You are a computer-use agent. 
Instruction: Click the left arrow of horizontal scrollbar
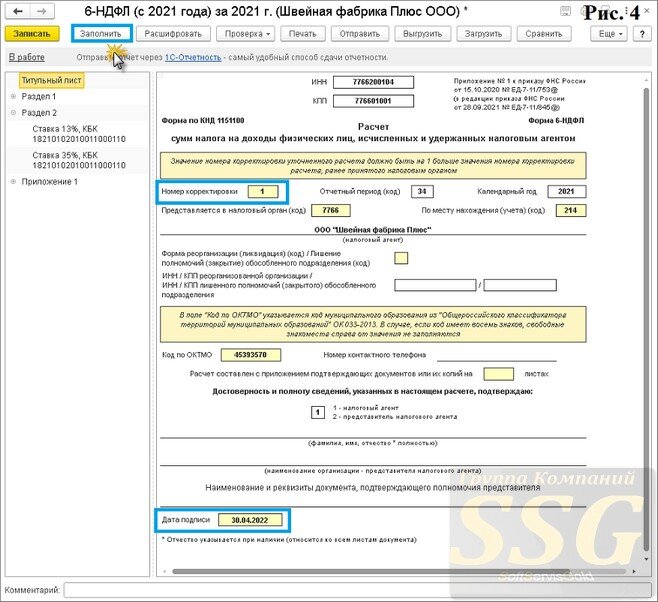[165, 571]
